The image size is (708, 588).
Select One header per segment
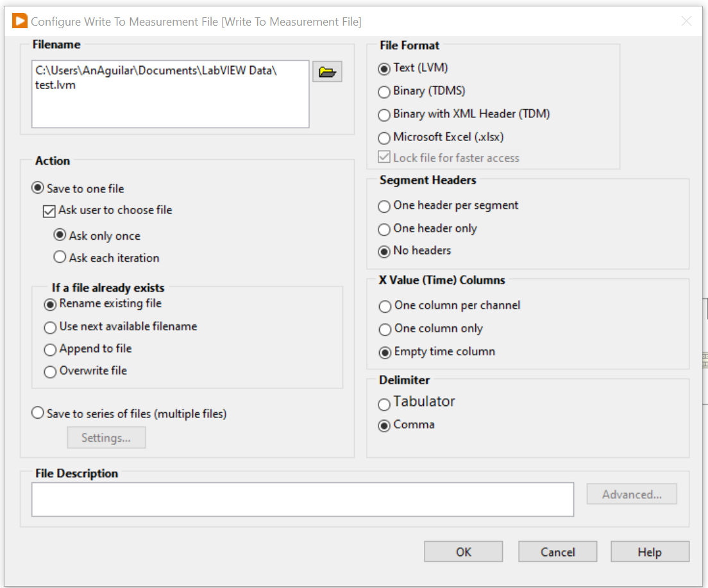tap(384, 206)
